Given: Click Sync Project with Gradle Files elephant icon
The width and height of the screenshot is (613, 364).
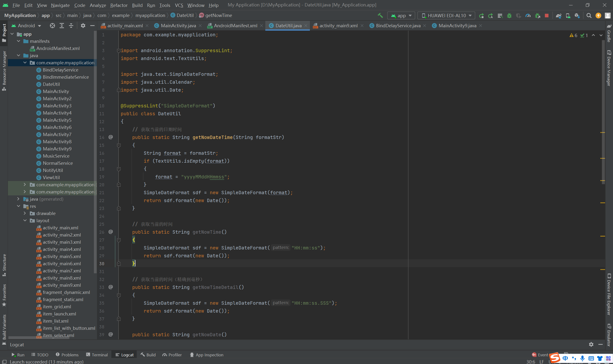Looking at the screenshot, I should (558, 16).
